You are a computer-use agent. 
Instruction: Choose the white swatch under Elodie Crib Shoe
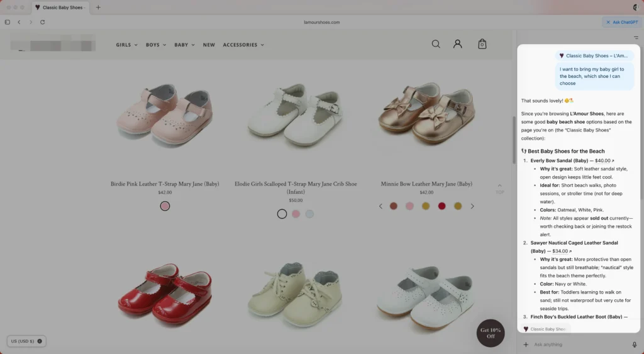click(282, 214)
